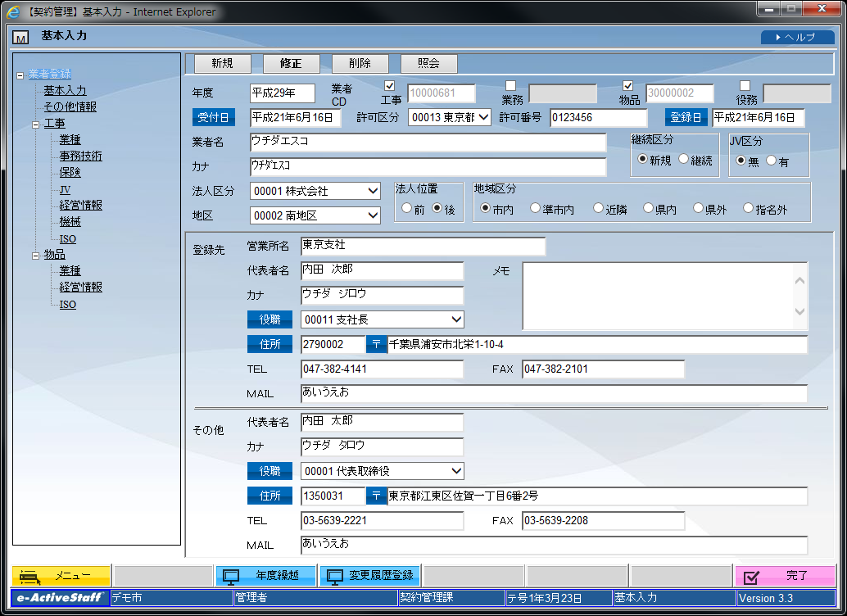Toggle the 業務 checkbox
The image size is (847, 616).
coord(510,85)
